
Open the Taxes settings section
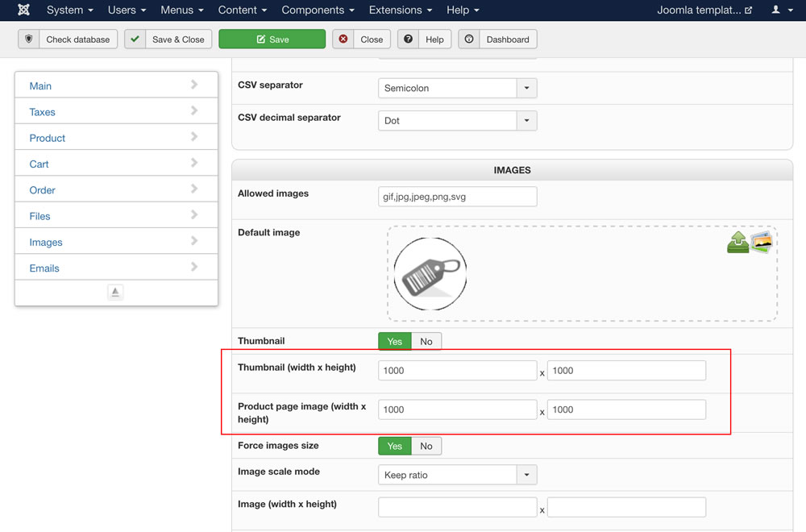pyautogui.click(x=116, y=112)
